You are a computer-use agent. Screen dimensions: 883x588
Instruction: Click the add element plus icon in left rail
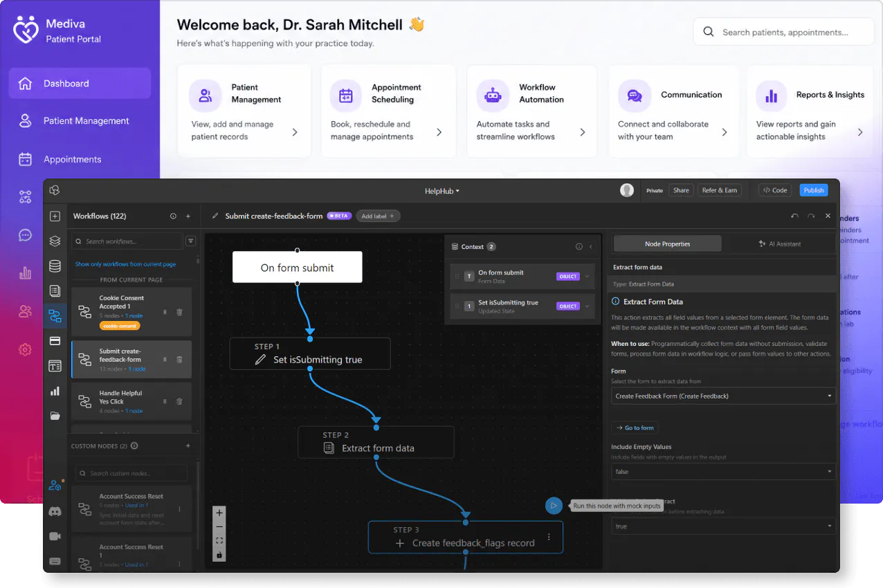55,217
